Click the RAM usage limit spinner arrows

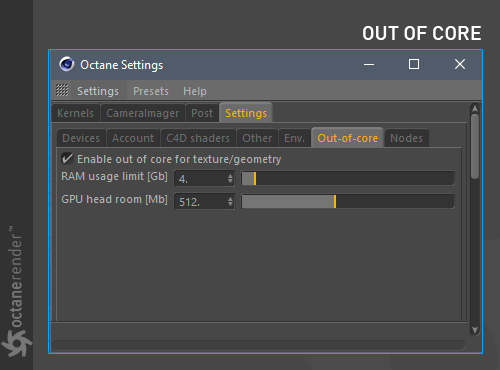click(x=230, y=179)
